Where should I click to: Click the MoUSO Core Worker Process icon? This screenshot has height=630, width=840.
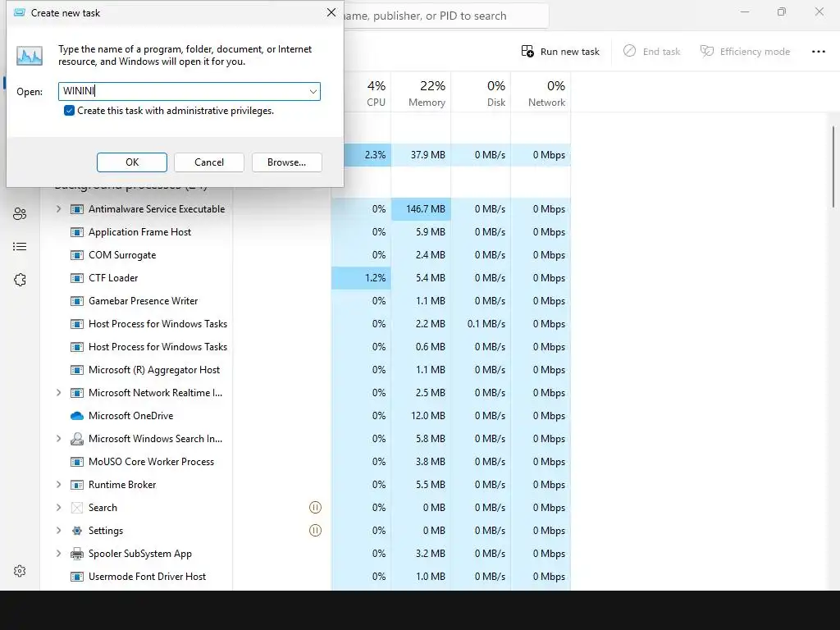click(x=77, y=462)
